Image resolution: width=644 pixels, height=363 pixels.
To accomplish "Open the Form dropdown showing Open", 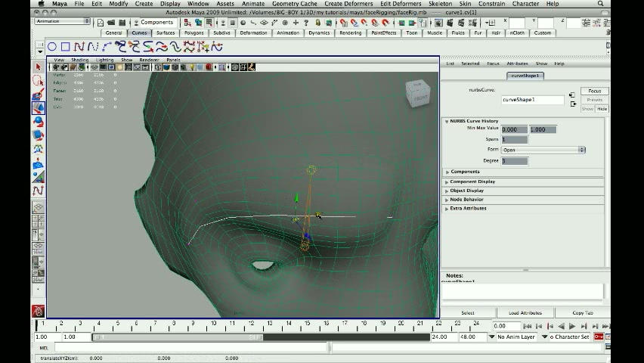I will tap(543, 150).
